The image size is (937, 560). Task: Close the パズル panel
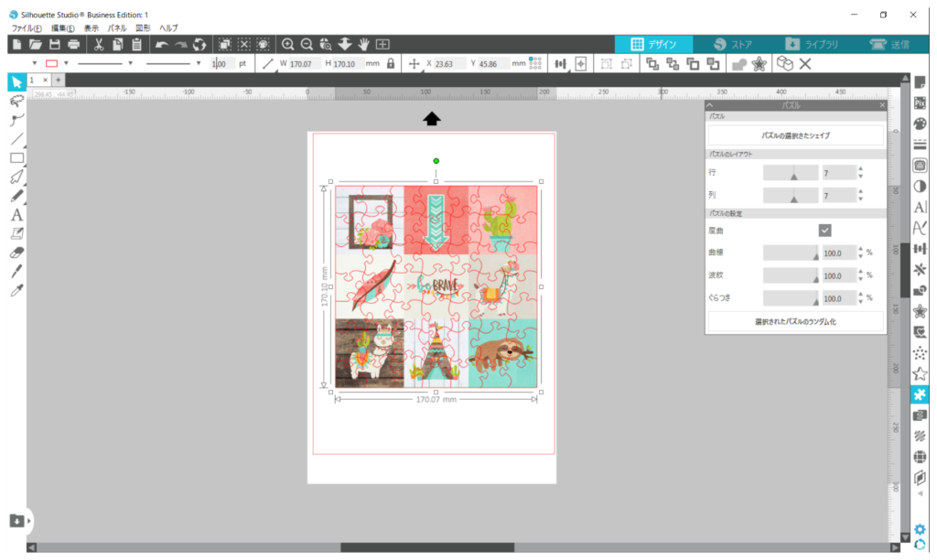(x=882, y=105)
